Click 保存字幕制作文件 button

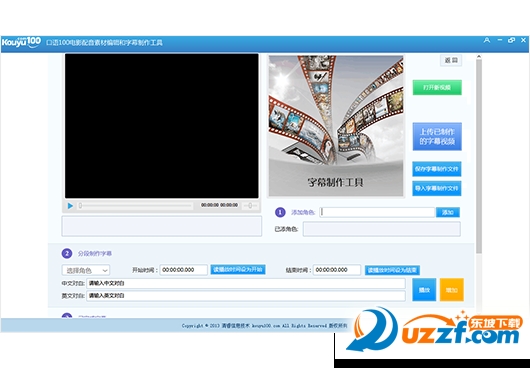tap(437, 169)
